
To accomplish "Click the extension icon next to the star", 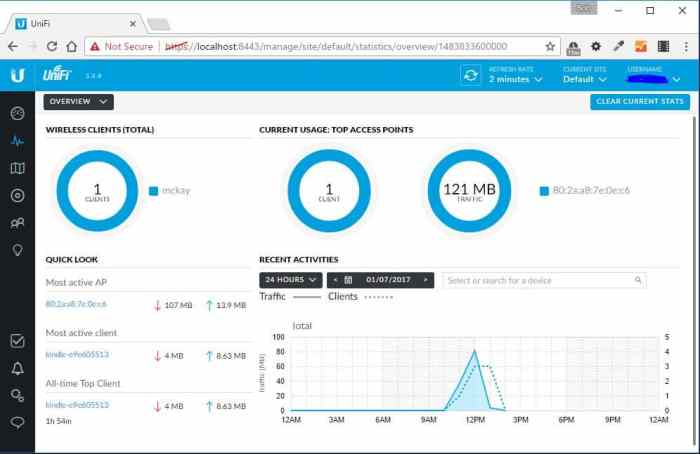I will click(x=573, y=46).
